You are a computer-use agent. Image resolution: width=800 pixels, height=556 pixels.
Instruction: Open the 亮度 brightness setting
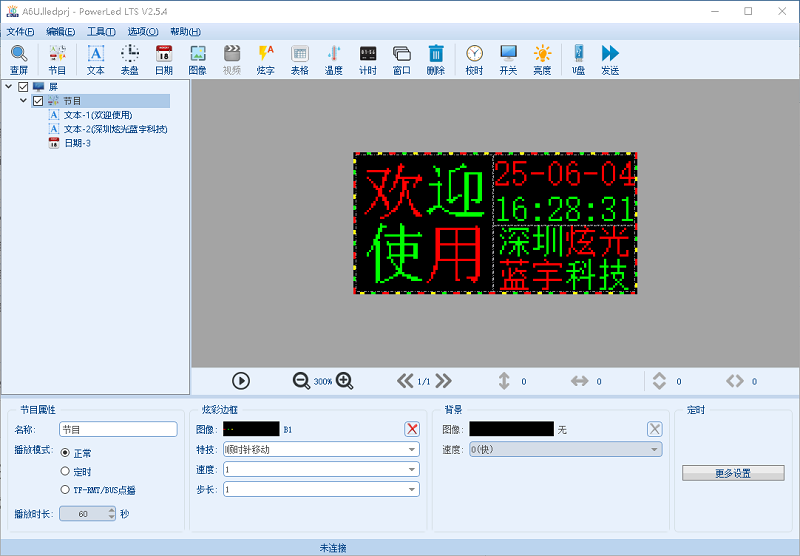[541, 59]
